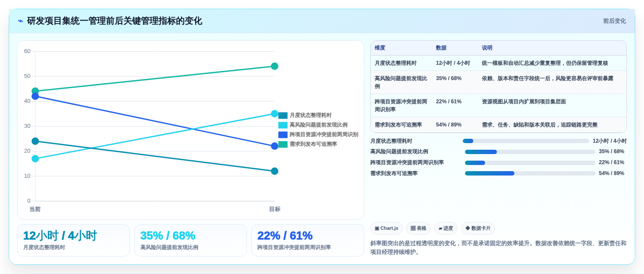
Task: Select the cyan data point at 当前 (17)
Action: click(35, 158)
